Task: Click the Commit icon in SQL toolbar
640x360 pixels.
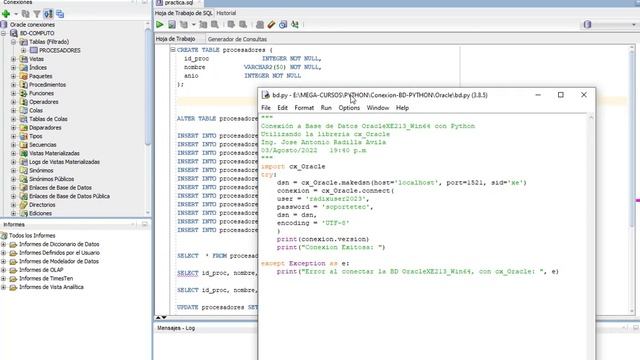Action: tap(231, 24)
